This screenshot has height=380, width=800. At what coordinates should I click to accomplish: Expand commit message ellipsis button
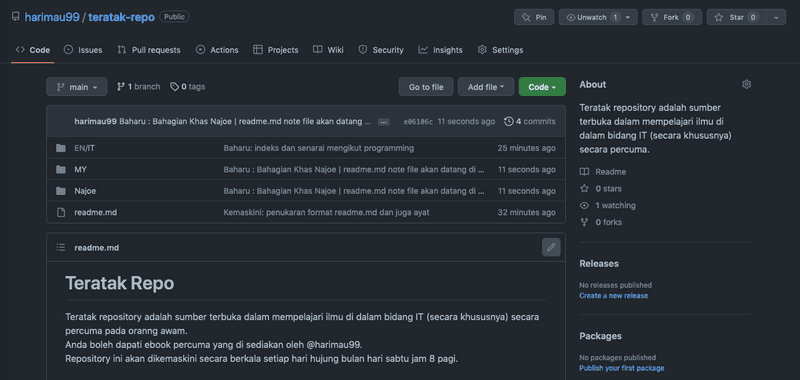coord(384,122)
